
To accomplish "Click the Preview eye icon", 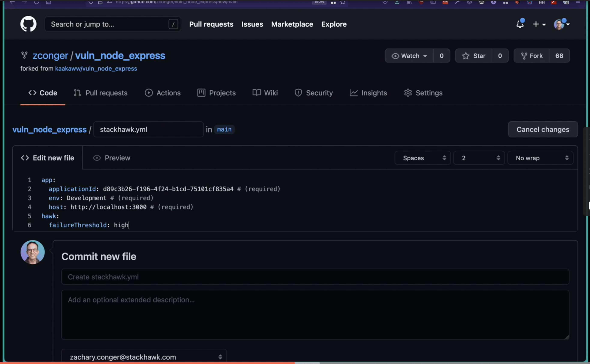I will [x=97, y=158].
